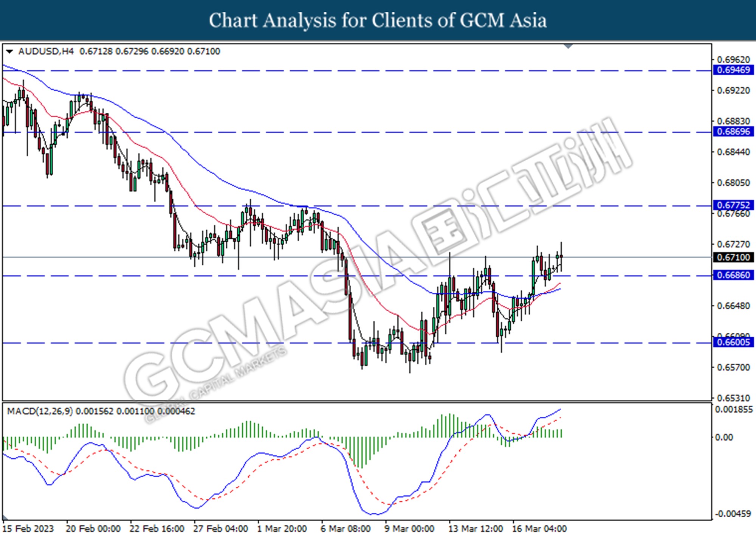Click the 0.69620 price scale value
Image resolution: width=756 pixels, height=540 pixels.
[733, 60]
